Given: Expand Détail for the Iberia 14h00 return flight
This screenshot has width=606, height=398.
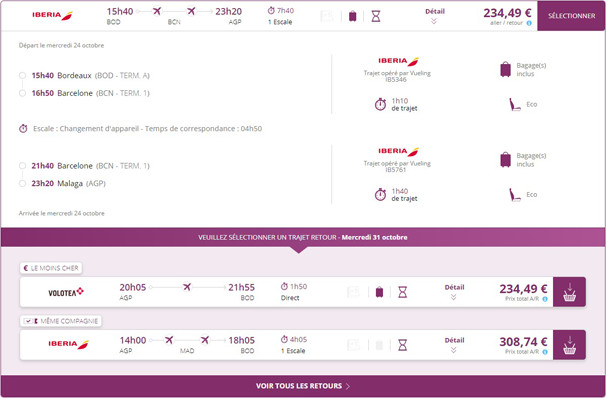Looking at the screenshot, I should click(x=454, y=345).
